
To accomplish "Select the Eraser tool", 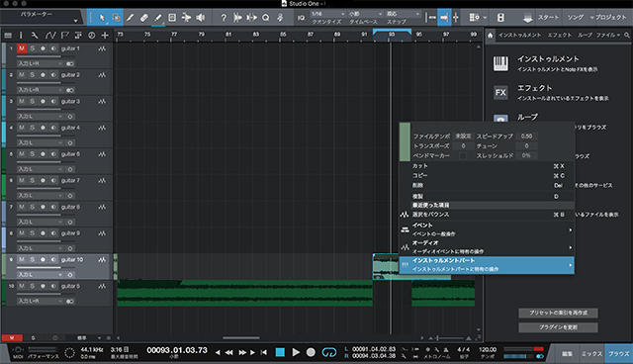I will (x=143, y=18).
